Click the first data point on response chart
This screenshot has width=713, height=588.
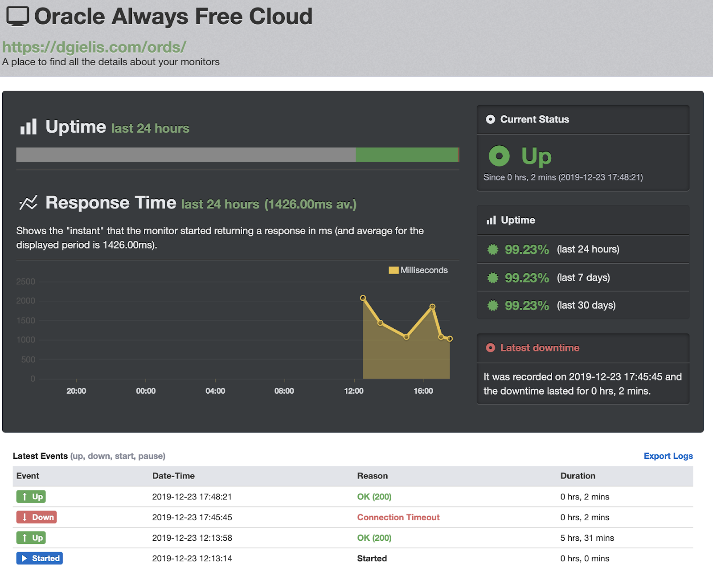tap(363, 298)
